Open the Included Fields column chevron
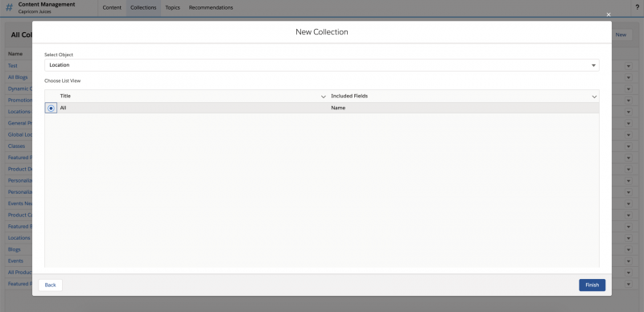 coord(594,96)
